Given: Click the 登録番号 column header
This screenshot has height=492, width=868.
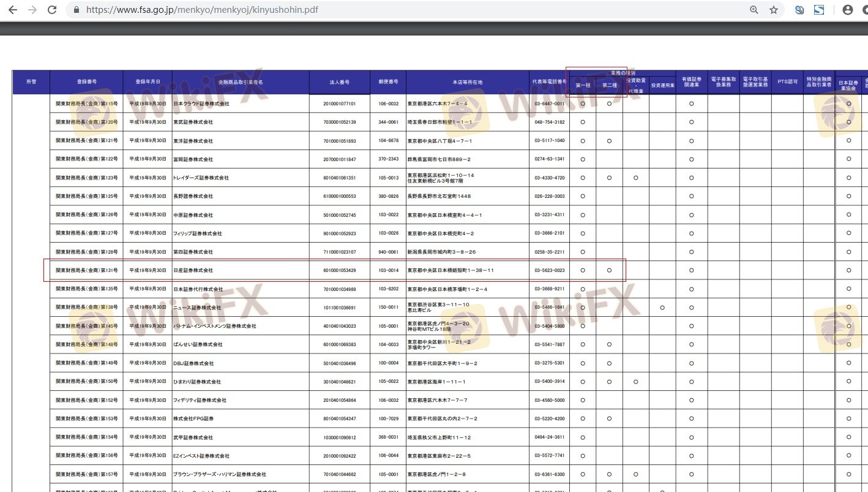Looking at the screenshot, I should coord(86,82).
